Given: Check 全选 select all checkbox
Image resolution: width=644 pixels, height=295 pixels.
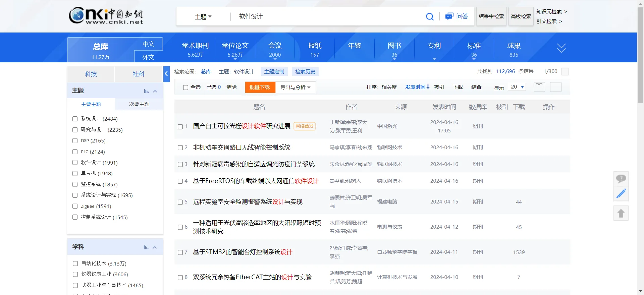Looking at the screenshot, I should [185, 87].
